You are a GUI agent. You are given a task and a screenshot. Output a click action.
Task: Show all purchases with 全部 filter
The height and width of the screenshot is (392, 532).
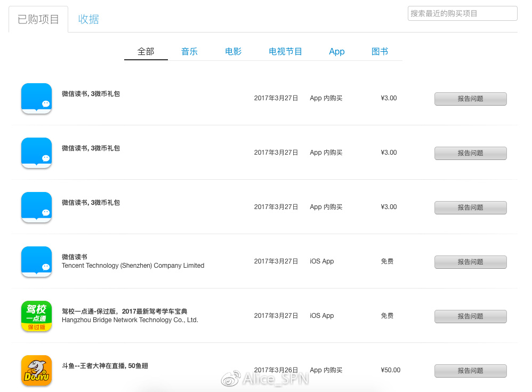(x=146, y=51)
